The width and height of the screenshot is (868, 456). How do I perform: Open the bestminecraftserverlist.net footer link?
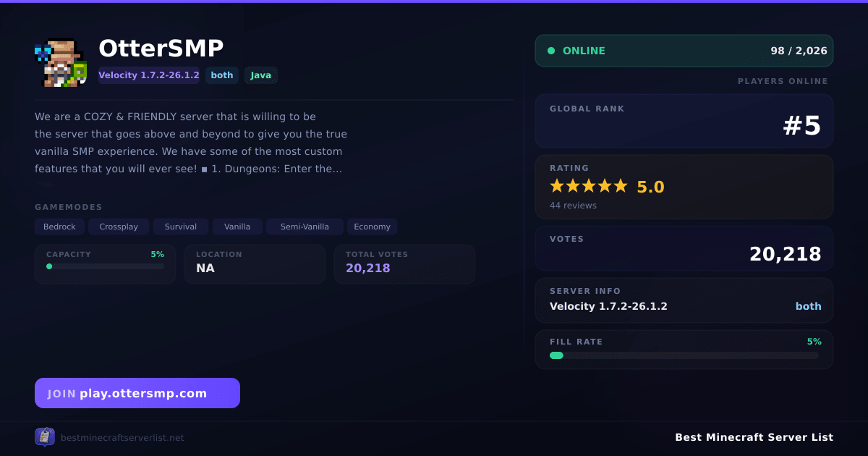click(x=122, y=438)
